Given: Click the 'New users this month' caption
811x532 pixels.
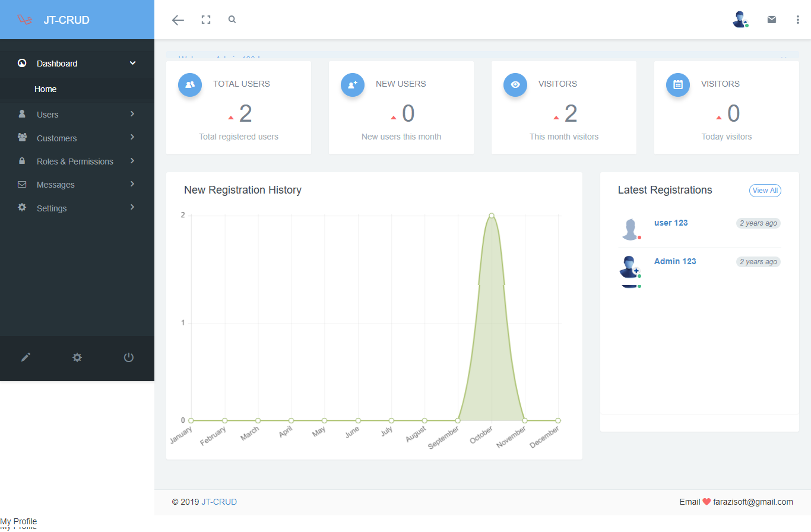Looking at the screenshot, I should click(x=401, y=137).
